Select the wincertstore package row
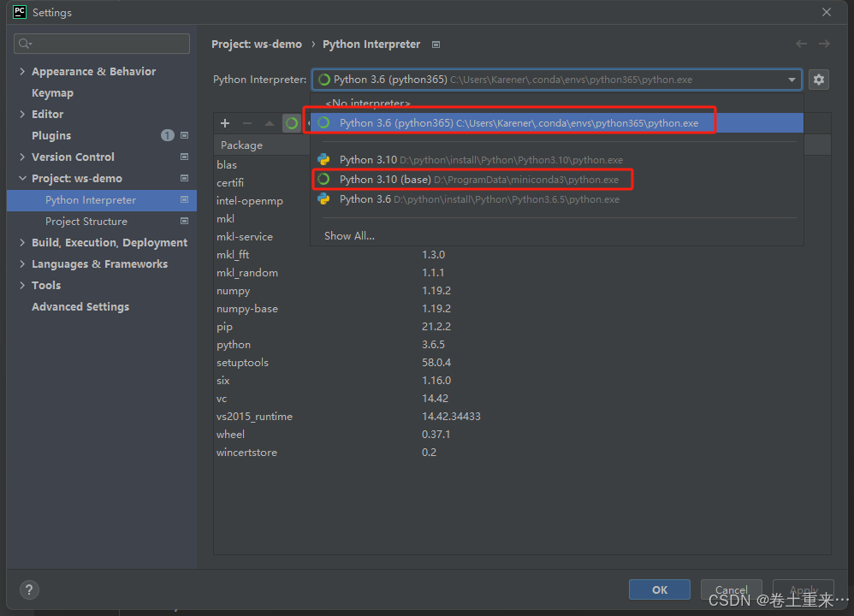Viewport: 854px width, 616px height. pos(522,452)
